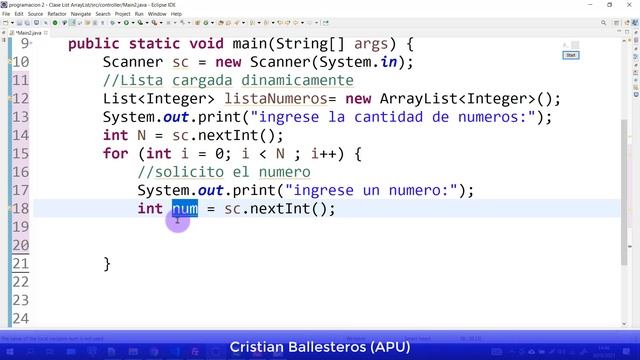The height and width of the screenshot is (360, 640).
Task: Open the Project menu
Action: (122, 14)
